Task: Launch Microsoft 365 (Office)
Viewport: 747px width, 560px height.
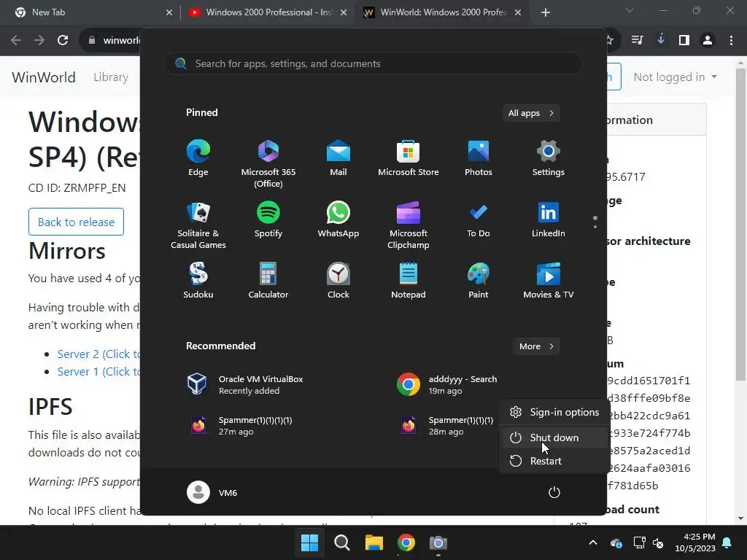Action: 268,164
